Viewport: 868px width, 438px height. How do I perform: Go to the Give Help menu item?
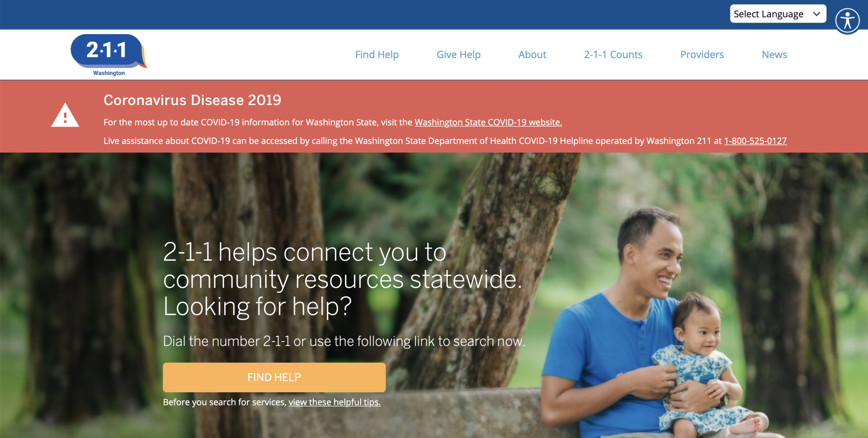tap(458, 54)
